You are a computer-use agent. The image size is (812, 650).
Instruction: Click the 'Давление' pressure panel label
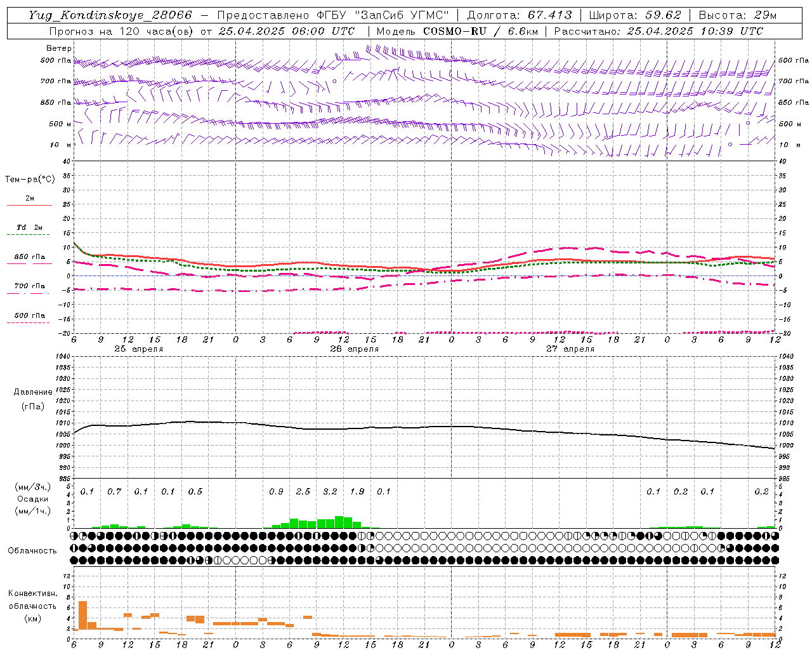point(33,392)
